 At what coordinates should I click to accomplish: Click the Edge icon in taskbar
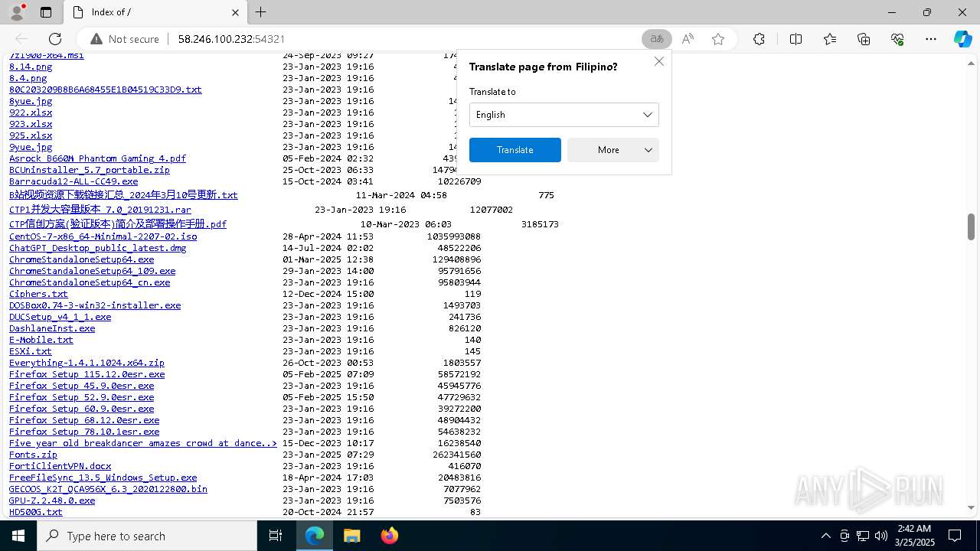point(315,536)
